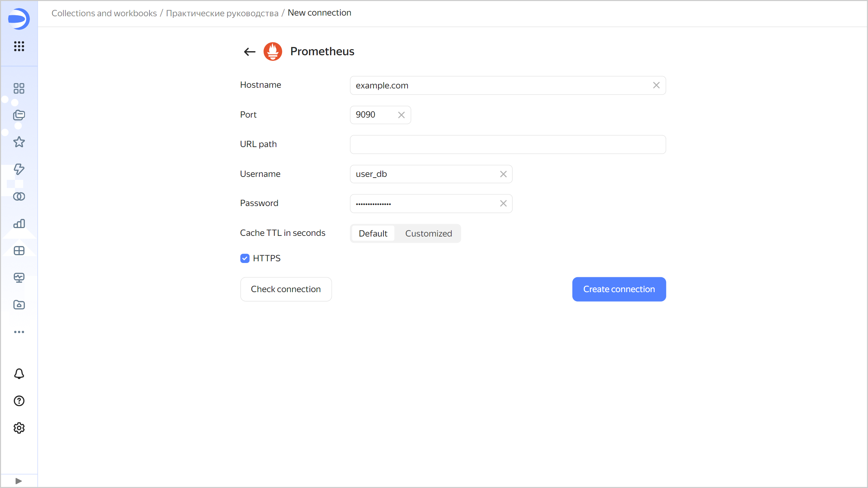Open settings gear in sidebar
868x488 pixels.
point(19,428)
